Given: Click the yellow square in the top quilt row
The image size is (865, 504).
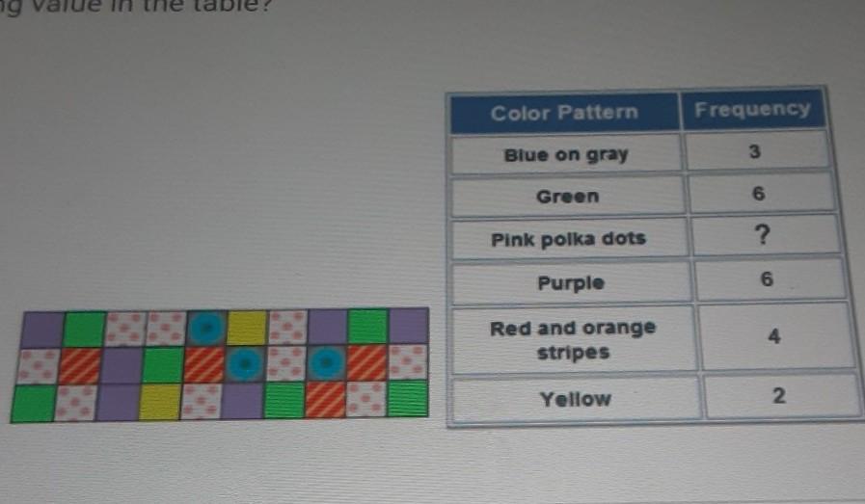Looking at the screenshot, I should click(247, 328).
